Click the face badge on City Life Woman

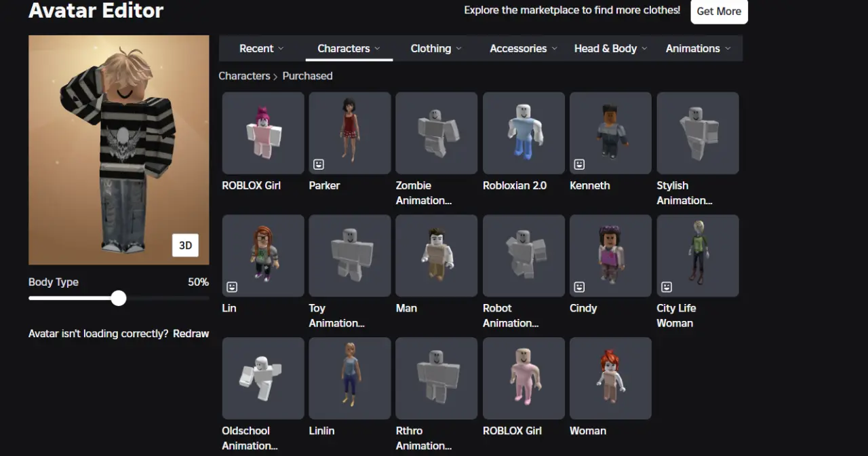click(x=667, y=287)
